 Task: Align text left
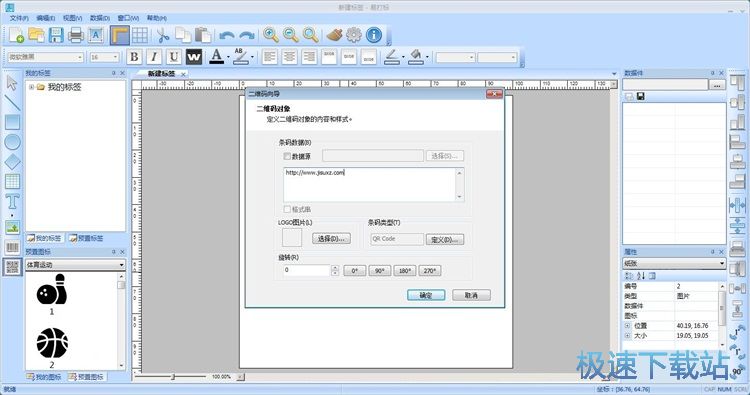point(270,57)
